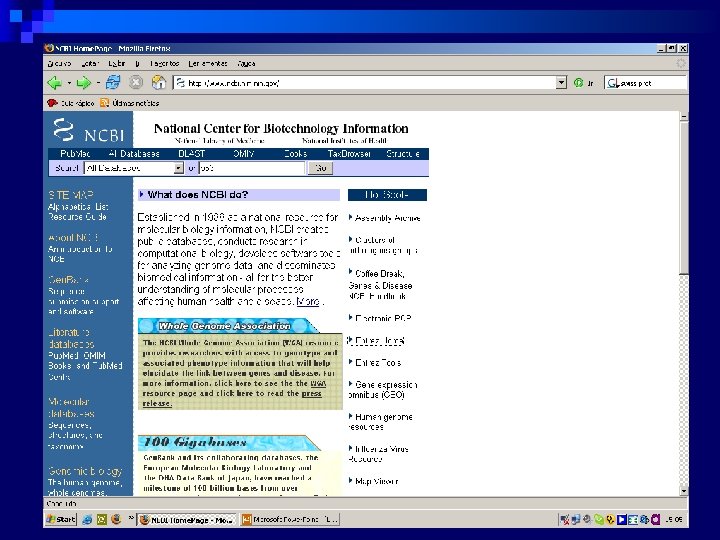Click in the Firefox address bar
The height and width of the screenshot is (540, 720).
pos(366,83)
